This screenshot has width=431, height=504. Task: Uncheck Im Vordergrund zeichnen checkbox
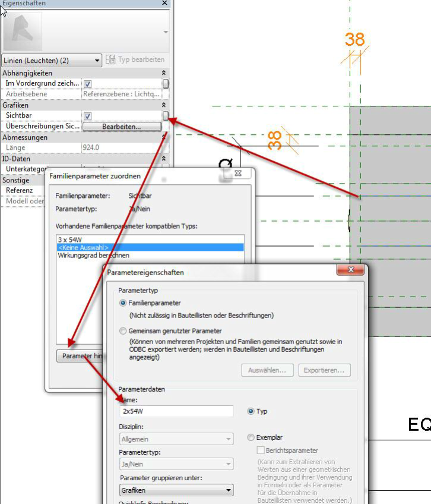[88, 84]
